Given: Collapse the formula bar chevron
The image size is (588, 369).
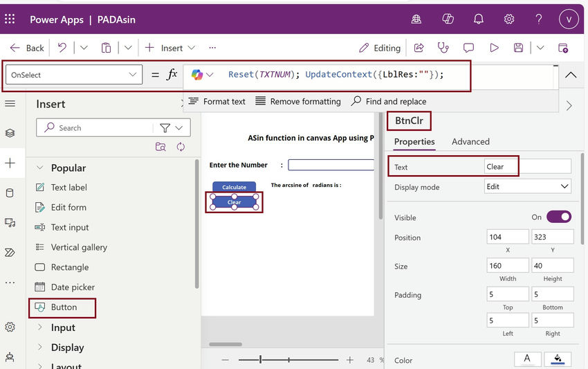Looking at the screenshot, I should (571, 74).
